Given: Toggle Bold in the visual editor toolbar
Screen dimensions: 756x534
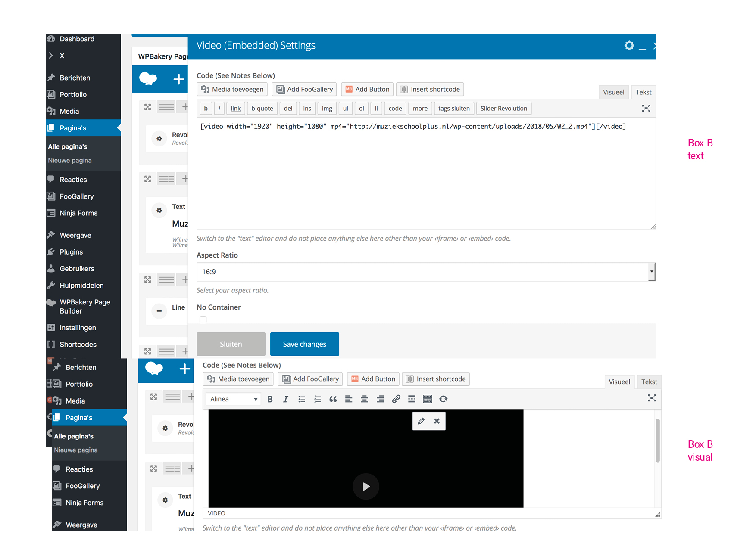Looking at the screenshot, I should pos(270,399).
